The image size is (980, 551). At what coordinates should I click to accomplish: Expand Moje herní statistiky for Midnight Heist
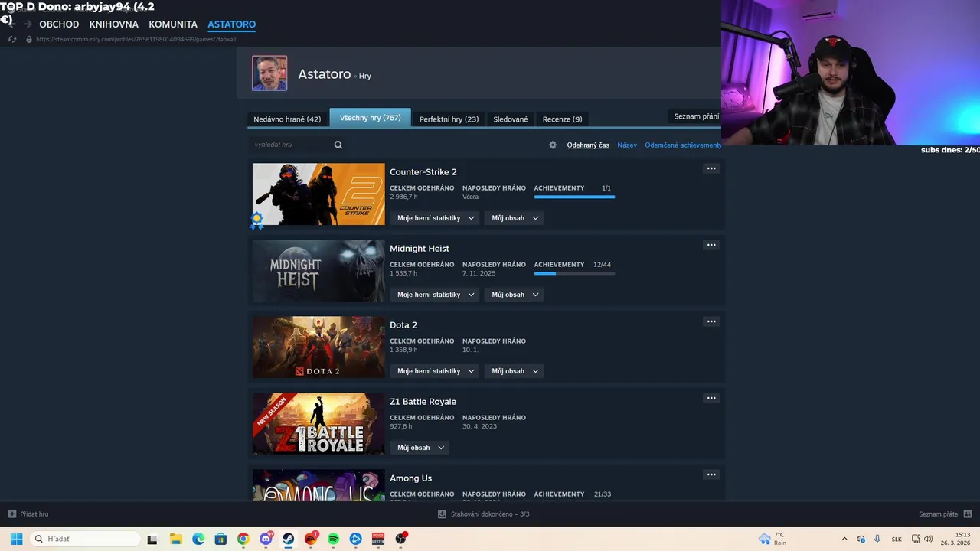[x=435, y=295]
